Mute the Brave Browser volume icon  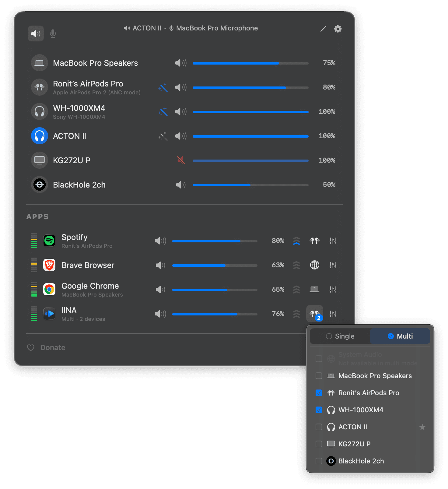pos(160,265)
